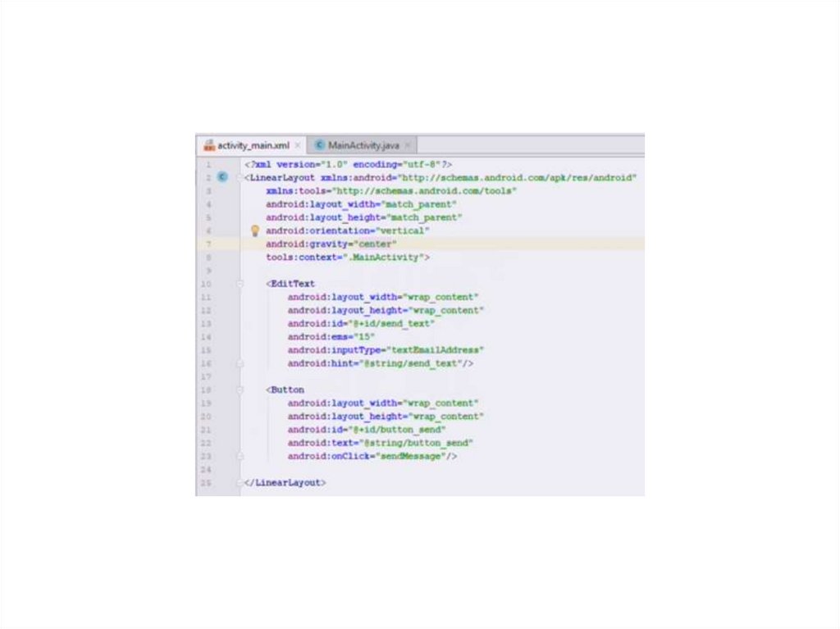Image resolution: width=840 pixels, height=629 pixels.
Task: Click EditText's layout_width="wrap_content" on line 11
Action: pyautogui.click(x=383, y=298)
